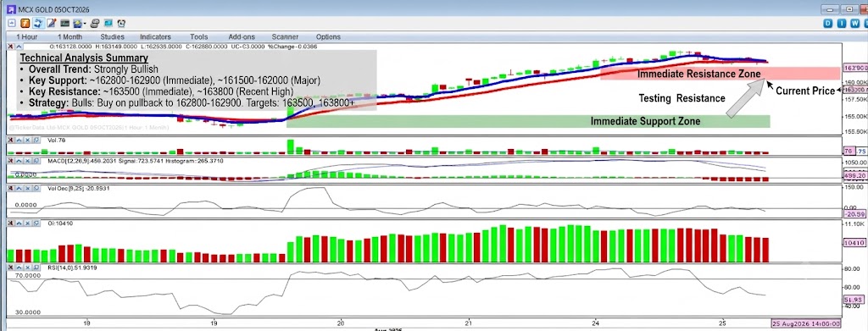The image size is (868, 331).
Task: Open the notepad with pencil toolbar icon
Action: tap(52, 23)
